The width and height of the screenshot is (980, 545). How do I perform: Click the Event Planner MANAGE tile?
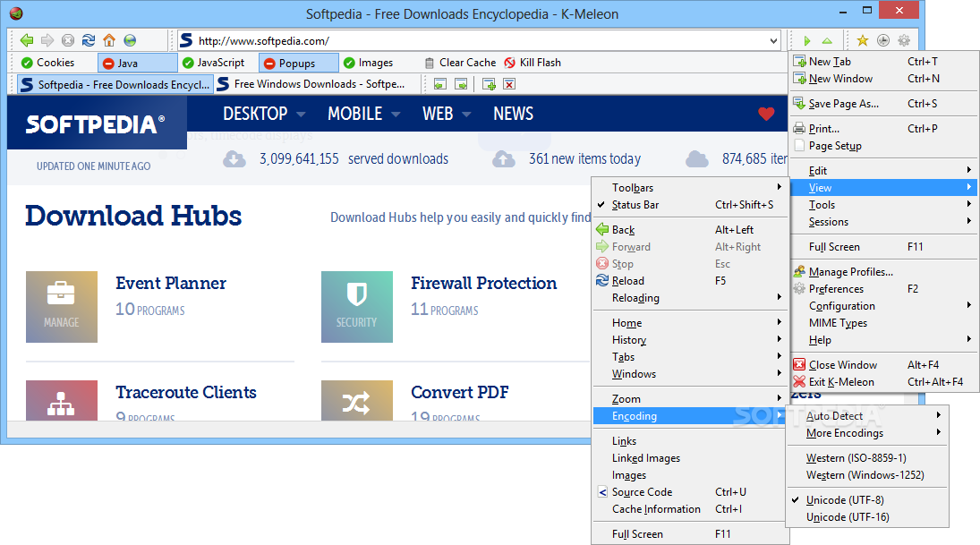point(62,307)
